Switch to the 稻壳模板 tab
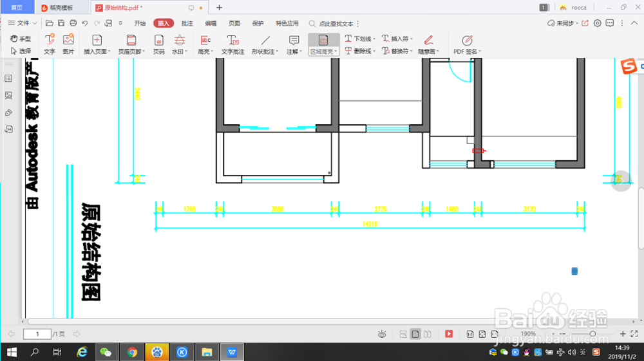 click(62, 8)
